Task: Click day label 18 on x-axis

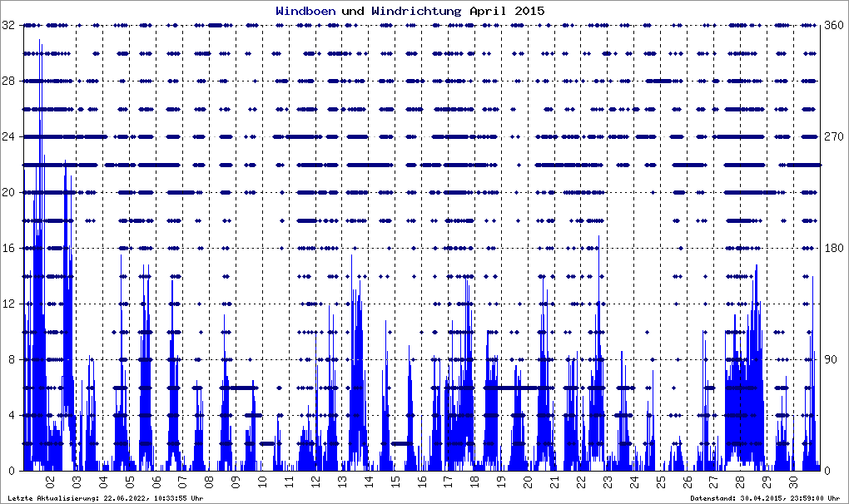Action: (x=474, y=482)
